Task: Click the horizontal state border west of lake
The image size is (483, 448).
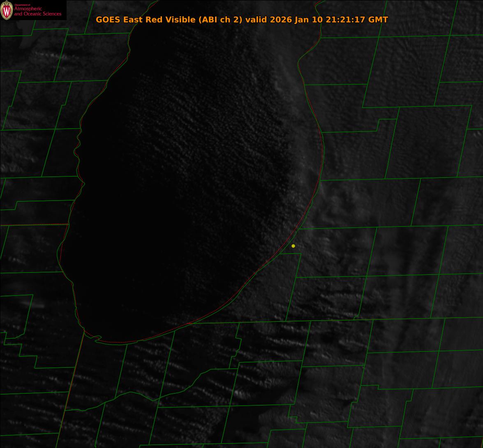Action: 33,225
